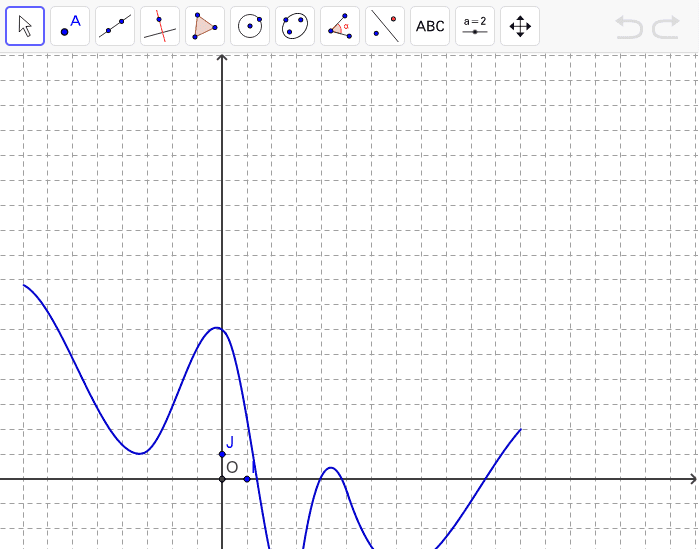This screenshot has height=551, width=700.
Task: Click point J on the y-axis
Action: pyautogui.click(x=222, y=454)
